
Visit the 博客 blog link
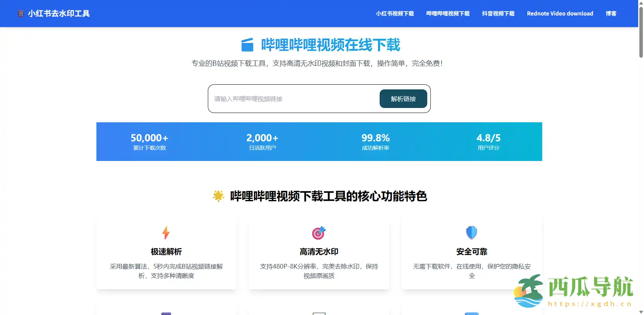(611, 14)
